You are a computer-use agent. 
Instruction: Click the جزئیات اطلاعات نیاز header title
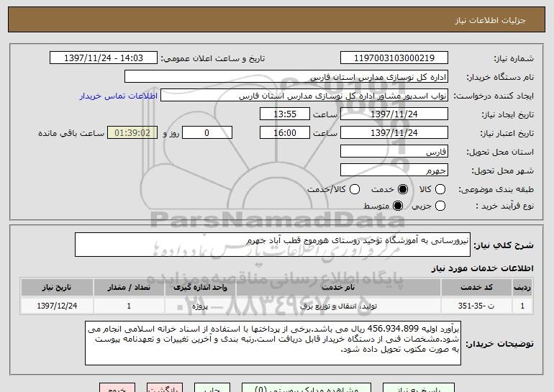[490, 20]
